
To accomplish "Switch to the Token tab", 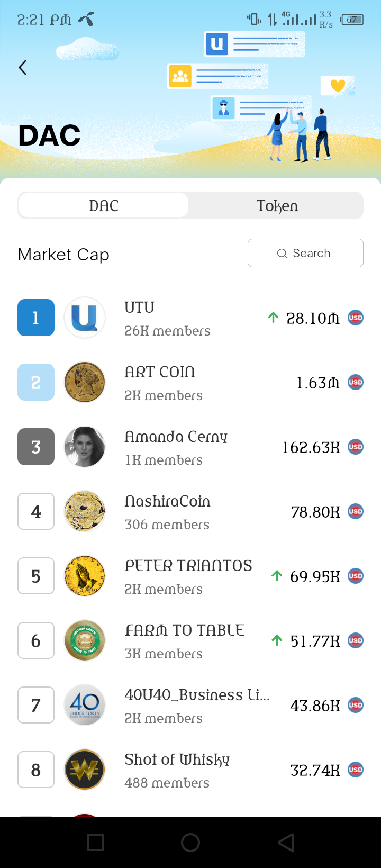I will point(277,205).
